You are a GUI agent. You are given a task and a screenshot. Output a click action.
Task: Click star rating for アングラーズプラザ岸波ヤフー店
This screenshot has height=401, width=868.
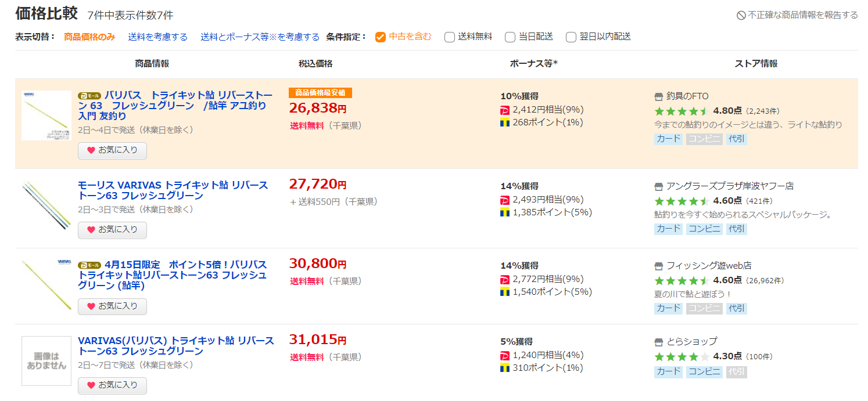[682, 201]
